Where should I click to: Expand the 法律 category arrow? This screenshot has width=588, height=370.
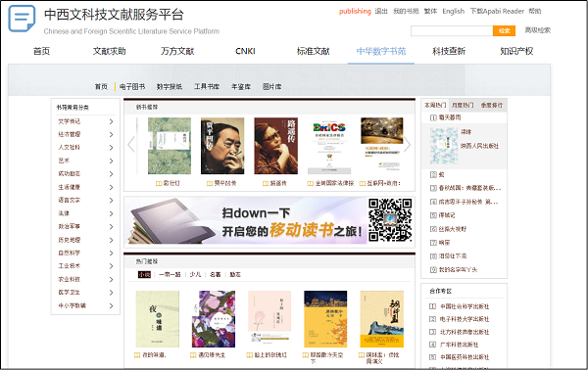click(x=111, y=213)
